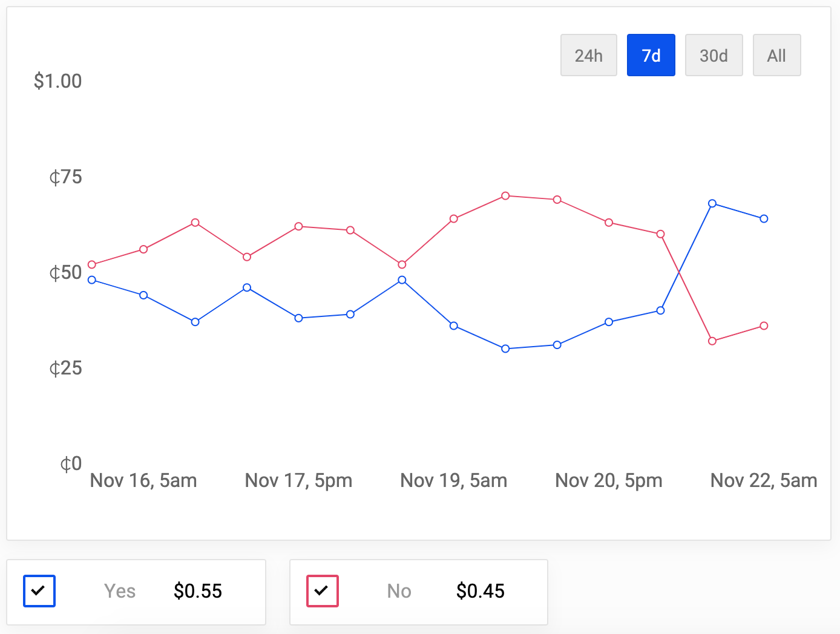
Task: Select the 7d time range tab
Action: (x=651, y=56)
